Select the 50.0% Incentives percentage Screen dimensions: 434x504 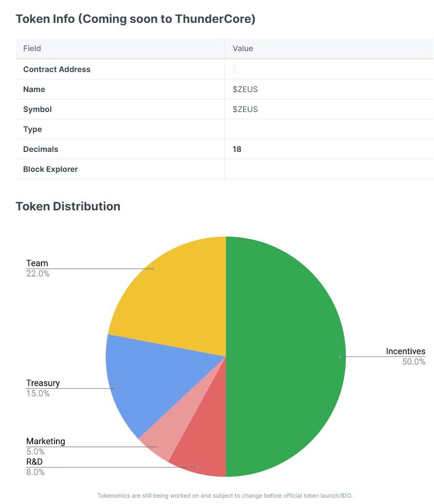tap(414, 362)
